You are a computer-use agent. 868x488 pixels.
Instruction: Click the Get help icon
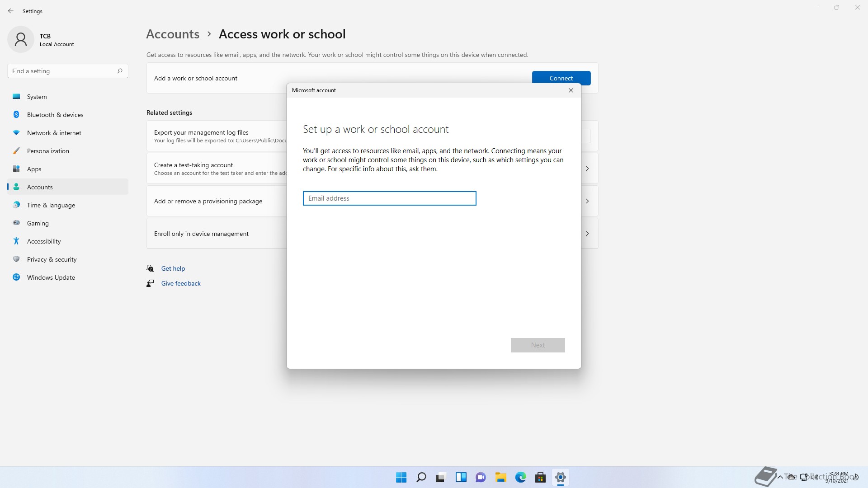click(150, 268)
